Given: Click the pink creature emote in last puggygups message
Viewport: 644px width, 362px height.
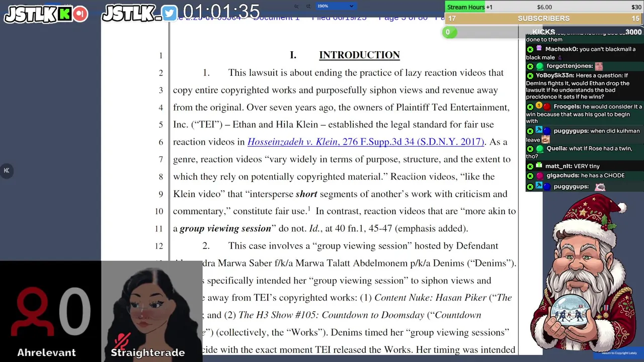Looking at the screenshot, I should pos(600,187).
